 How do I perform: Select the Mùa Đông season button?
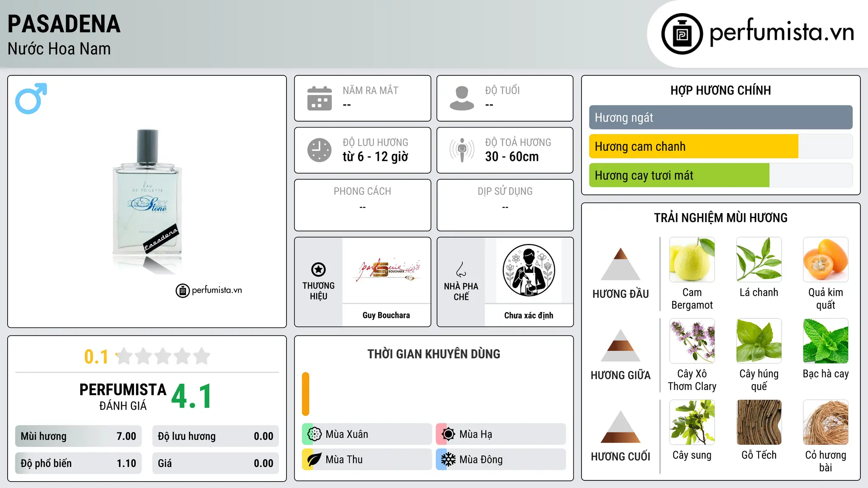(501, 460)
